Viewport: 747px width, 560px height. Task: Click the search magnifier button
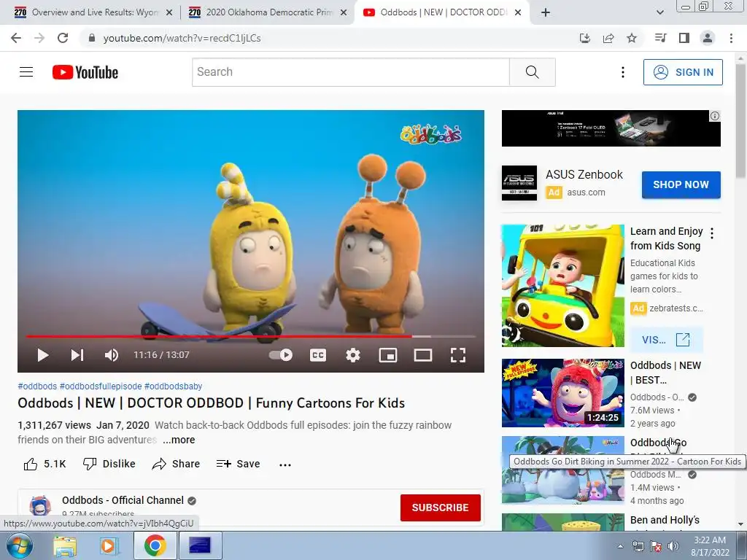coord(532,72)
